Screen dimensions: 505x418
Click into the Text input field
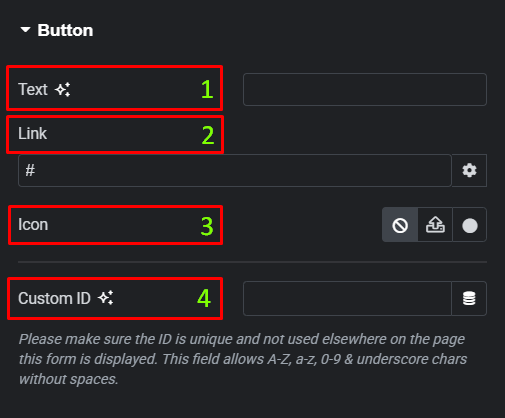(x=365, y=89)
